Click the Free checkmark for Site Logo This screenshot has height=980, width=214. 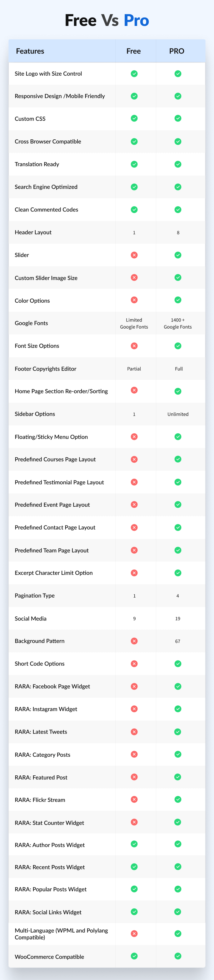[134, 74]
